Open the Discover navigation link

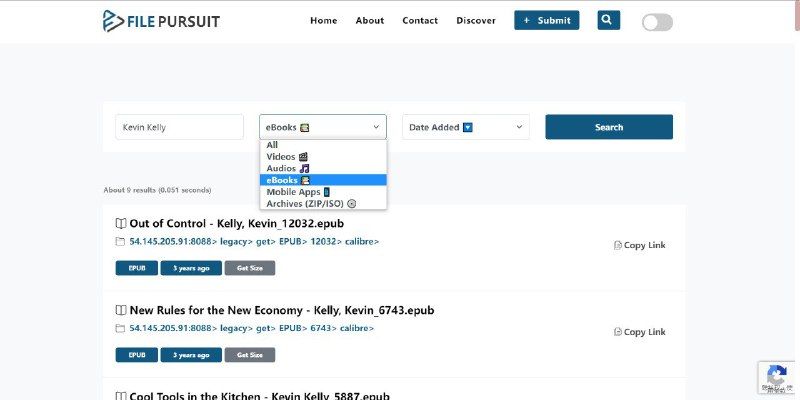[476, 20]
